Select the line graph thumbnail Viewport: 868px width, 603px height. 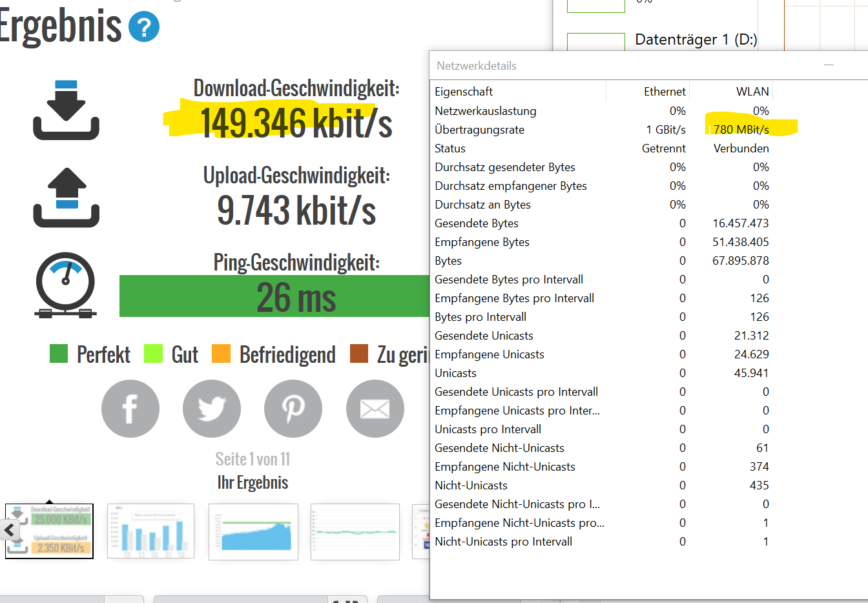click(355, 531)
